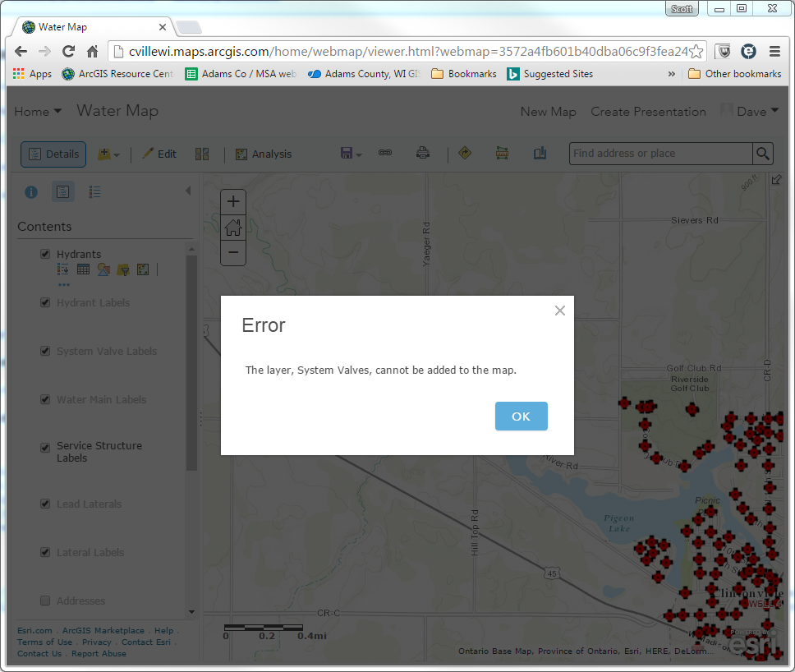The width and height of the screenshot is (795, 672).
Task: Open ArcGIS Resource Center bookmark
Action: coord(117,74)
